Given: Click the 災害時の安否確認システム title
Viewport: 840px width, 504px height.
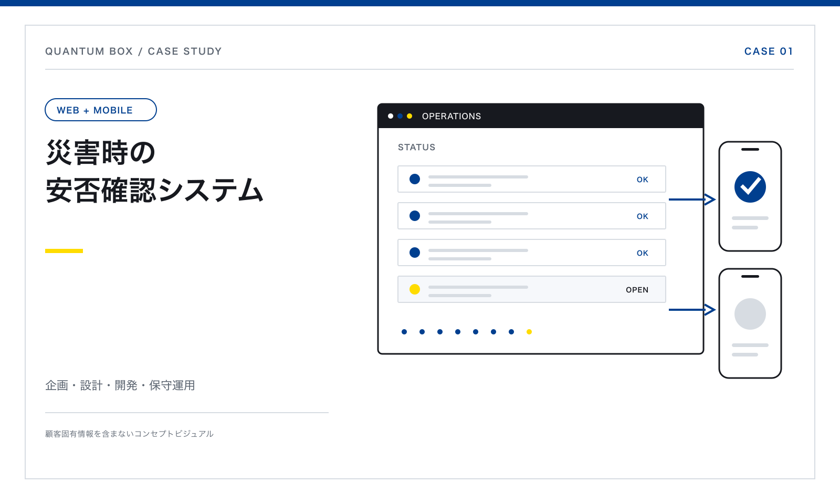Looking at the screenshot, I should point(154,171).
